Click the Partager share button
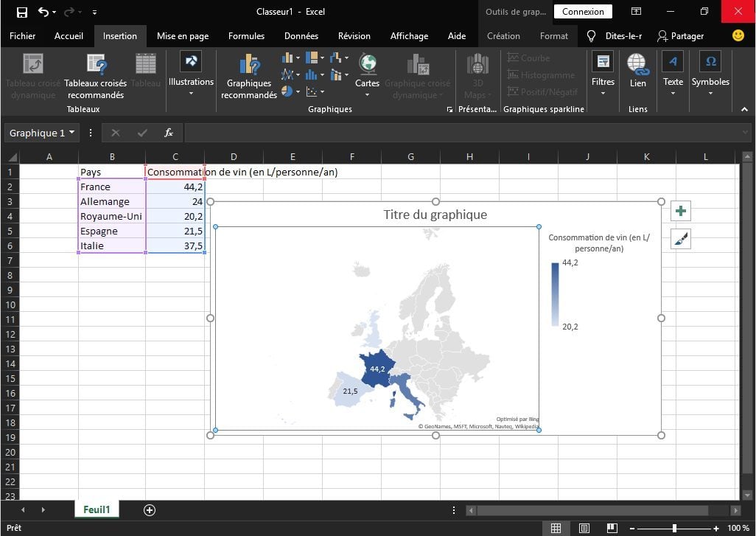The height and width of the screenshot is (536, 756). (680, 35)
